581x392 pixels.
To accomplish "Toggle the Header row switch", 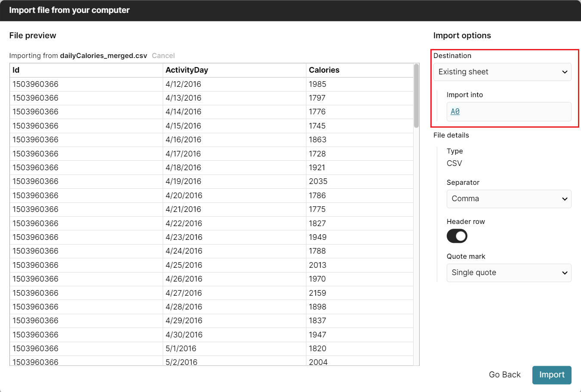I will pyautogui.click(x=457, y=236).
